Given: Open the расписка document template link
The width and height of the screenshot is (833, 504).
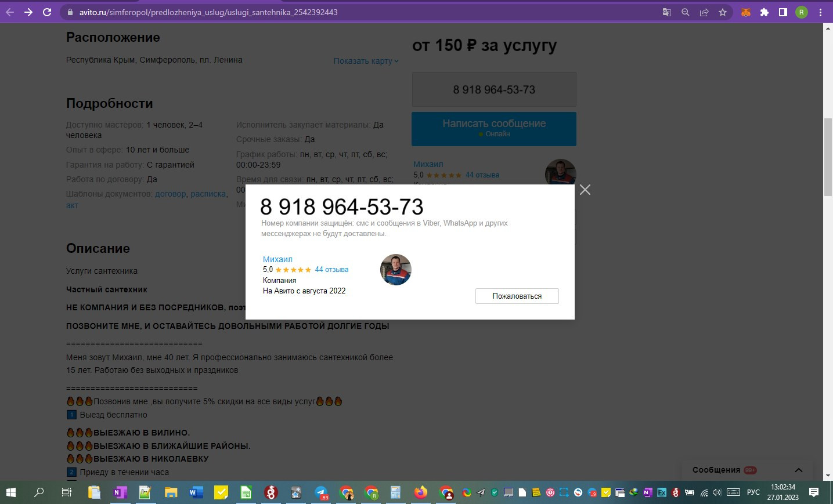Looking at the screenshot, I should (x=208, y=194).
